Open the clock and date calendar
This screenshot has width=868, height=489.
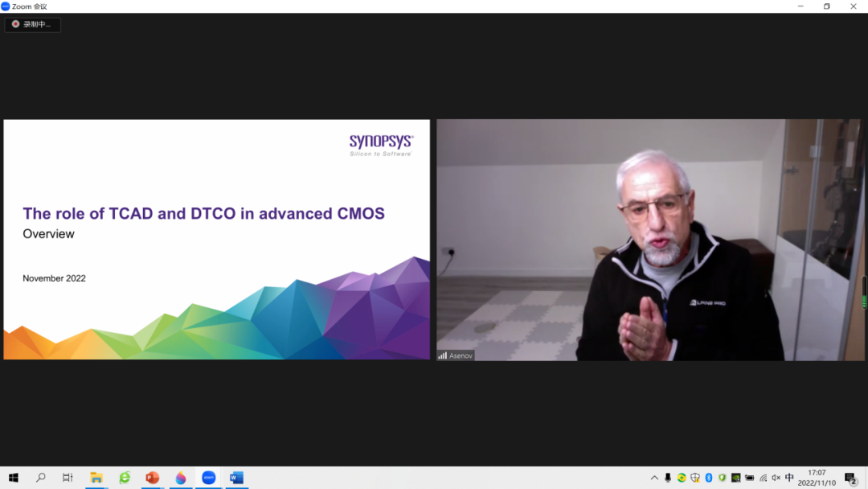pyautogui.click(x=817, y=478)
